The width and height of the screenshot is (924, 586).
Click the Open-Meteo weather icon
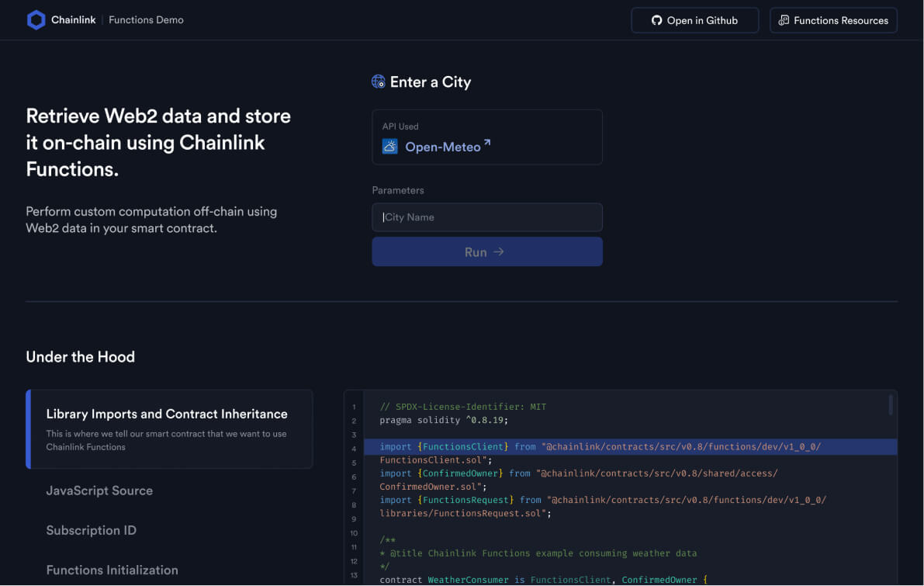click(389, 146)
